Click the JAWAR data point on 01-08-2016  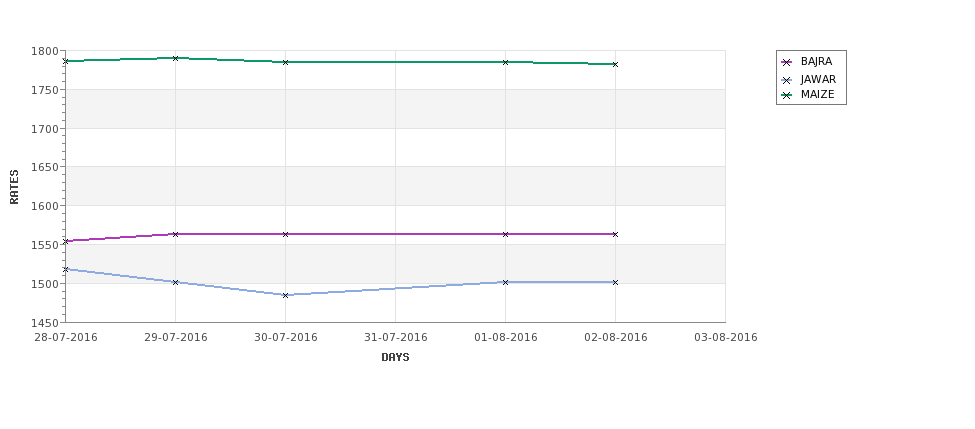tap(506, 282)
